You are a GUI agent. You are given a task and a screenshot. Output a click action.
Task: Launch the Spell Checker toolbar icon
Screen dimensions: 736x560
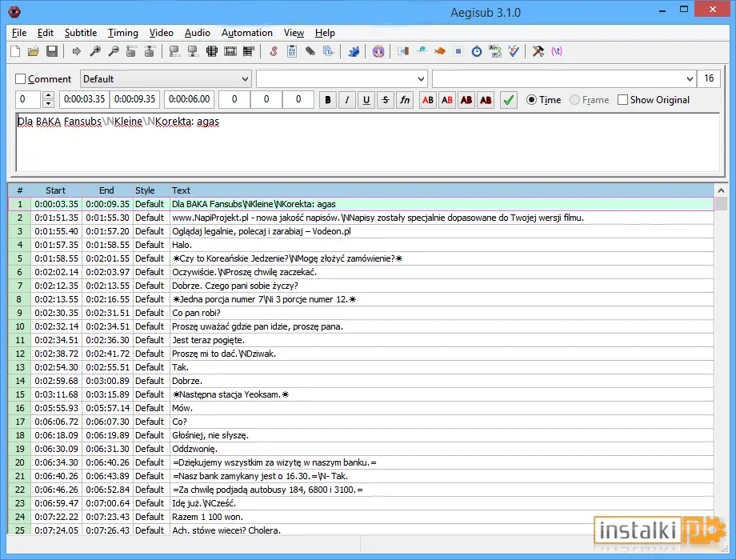[x=514, y=51]
